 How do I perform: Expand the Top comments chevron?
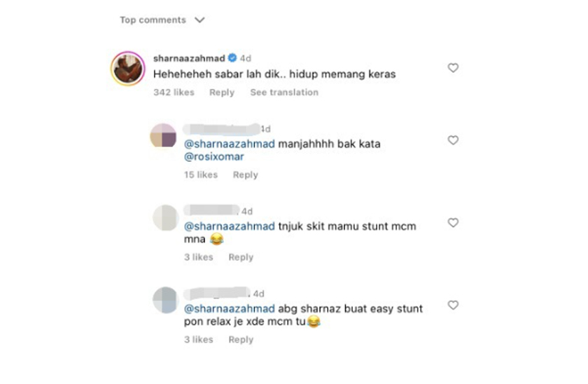click(x=200, y=20)
